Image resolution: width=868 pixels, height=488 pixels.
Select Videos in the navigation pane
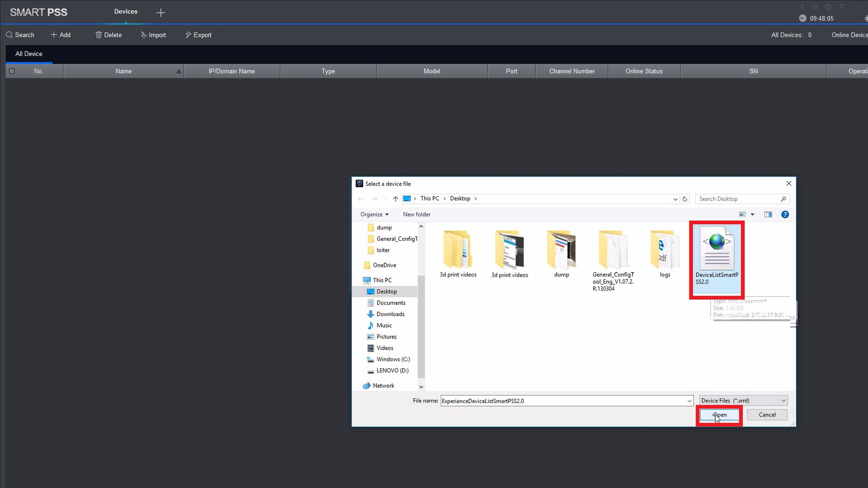(385, 348)
